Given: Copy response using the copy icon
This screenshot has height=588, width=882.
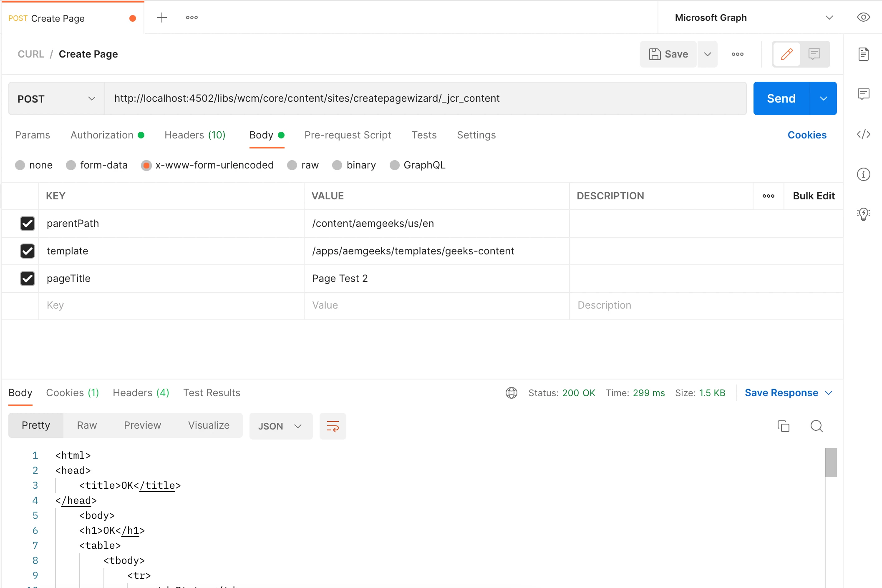Looking at the screenshot, I should [783, 426].
